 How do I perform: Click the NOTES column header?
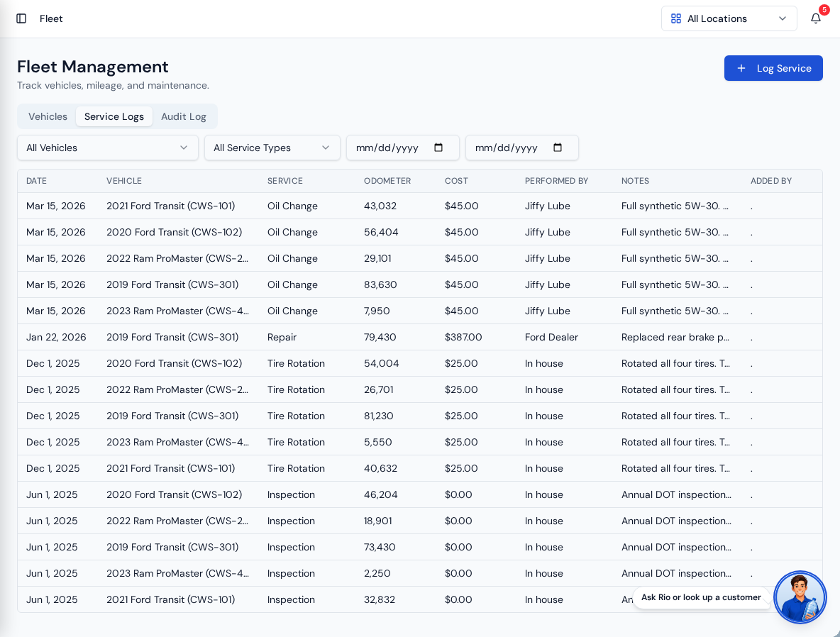click(636, 181)
